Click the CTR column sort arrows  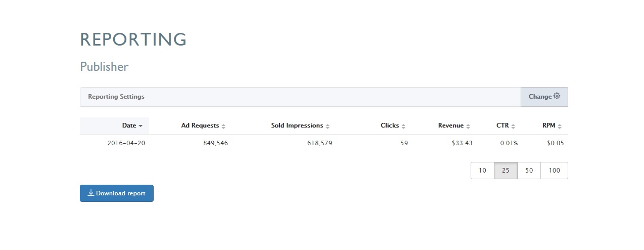[x=514, y=126]
